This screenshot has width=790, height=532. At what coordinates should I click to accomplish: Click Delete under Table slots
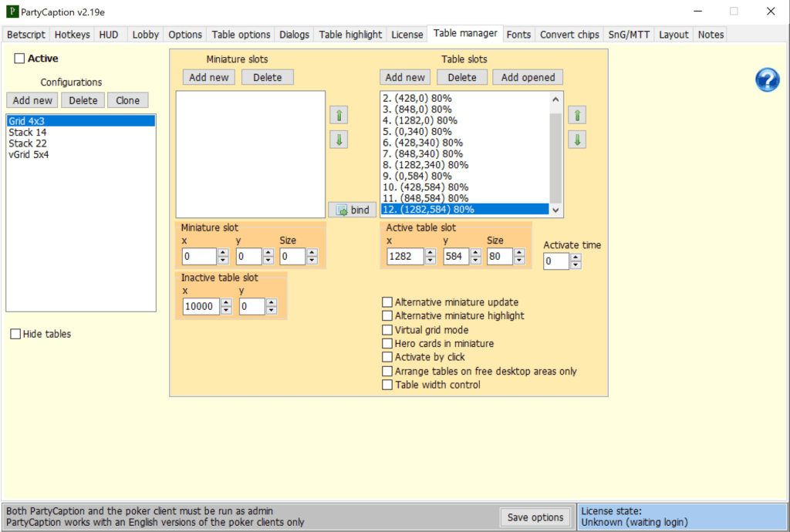(x=462, y=78)
